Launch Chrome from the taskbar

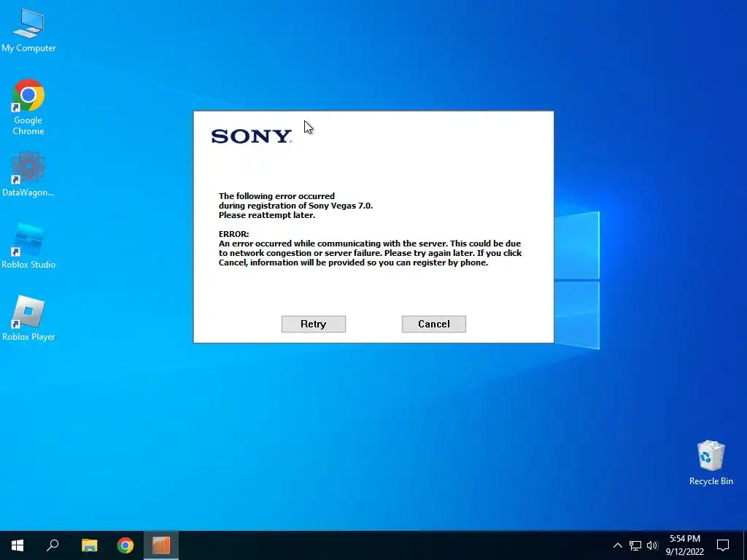pyautogui.click(x=125, y=545)
